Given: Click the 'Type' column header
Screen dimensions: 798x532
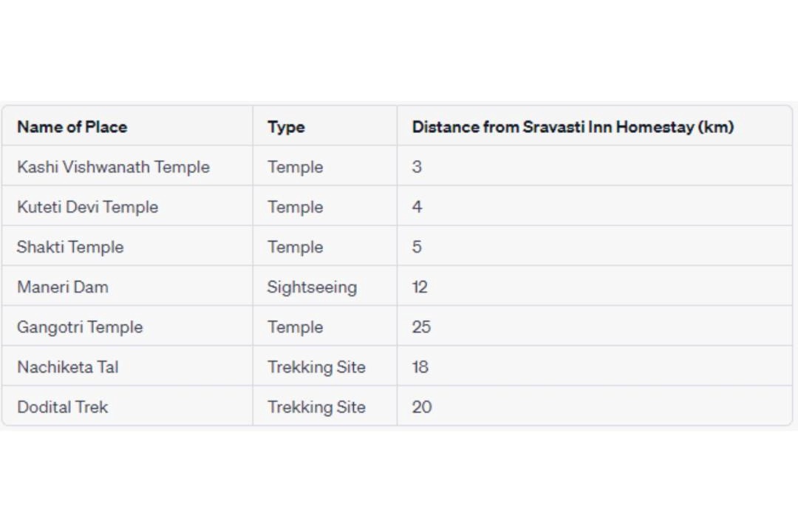Looking at the screenshot, I should pos(286,127).
